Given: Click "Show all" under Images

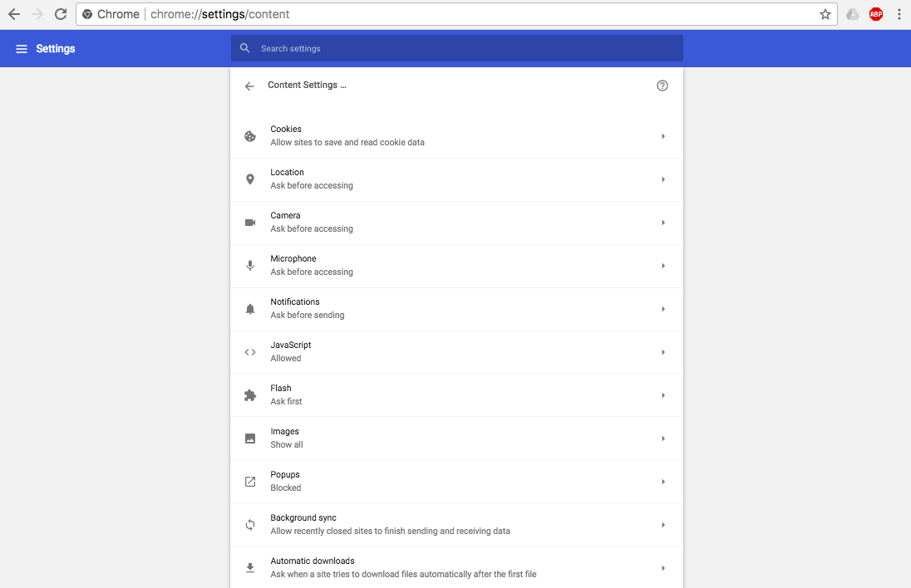Looking at the screenshot, I should pyautogui.click(x=287, y=444).
